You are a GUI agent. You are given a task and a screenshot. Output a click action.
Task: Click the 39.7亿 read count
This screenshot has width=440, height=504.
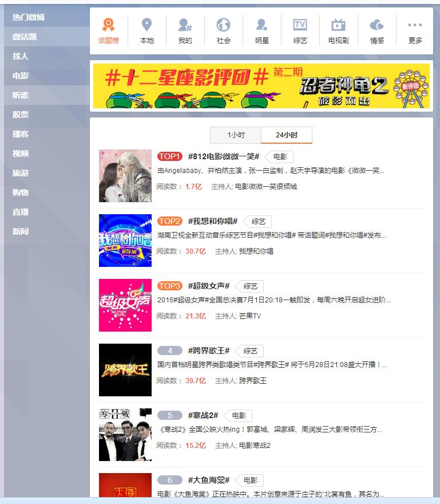pos(195,381)
